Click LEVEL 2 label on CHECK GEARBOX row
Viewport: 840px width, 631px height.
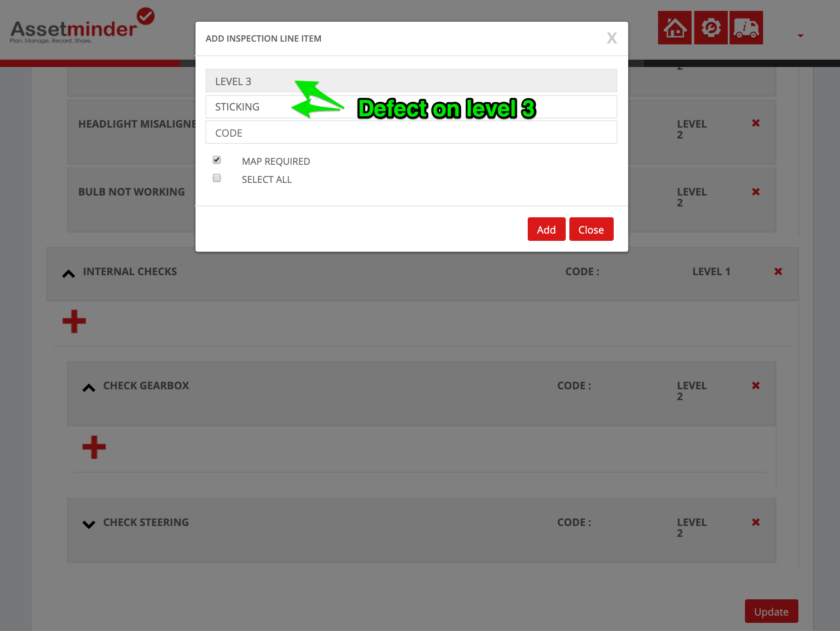click(692, 391)
